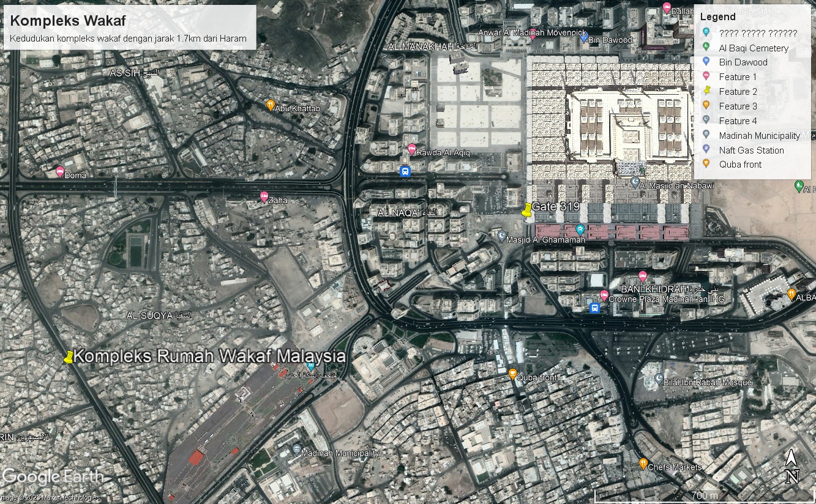Viewport: 816px width, 504px height.
Task: Open the Crowne Plaza Madinah hotel marker
Action: [604, 295]
